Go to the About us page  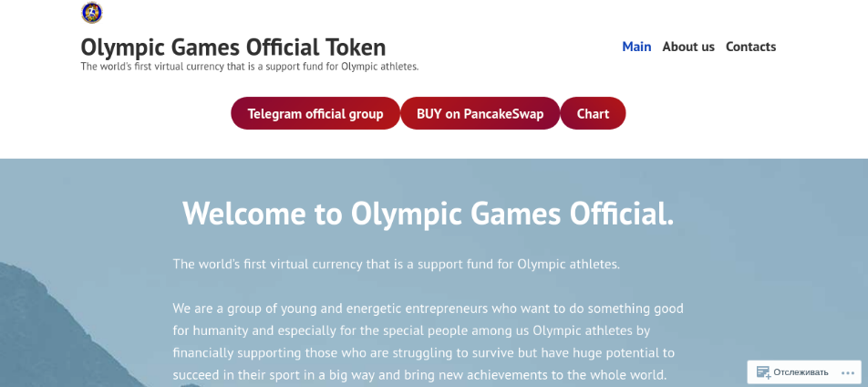coord(688,47)
